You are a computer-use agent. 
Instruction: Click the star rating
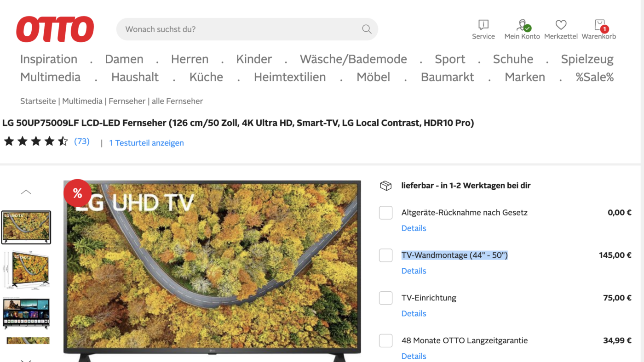pos(36,141)
